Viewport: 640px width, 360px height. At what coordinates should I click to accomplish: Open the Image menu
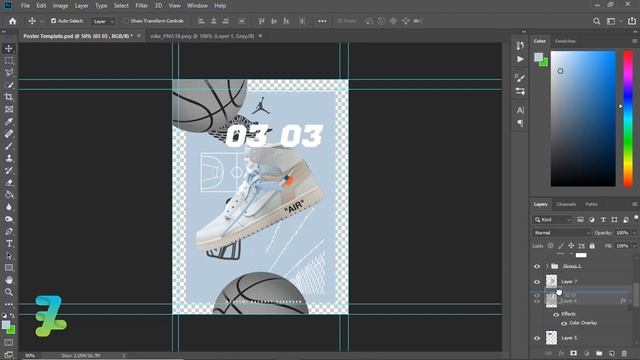60,6
